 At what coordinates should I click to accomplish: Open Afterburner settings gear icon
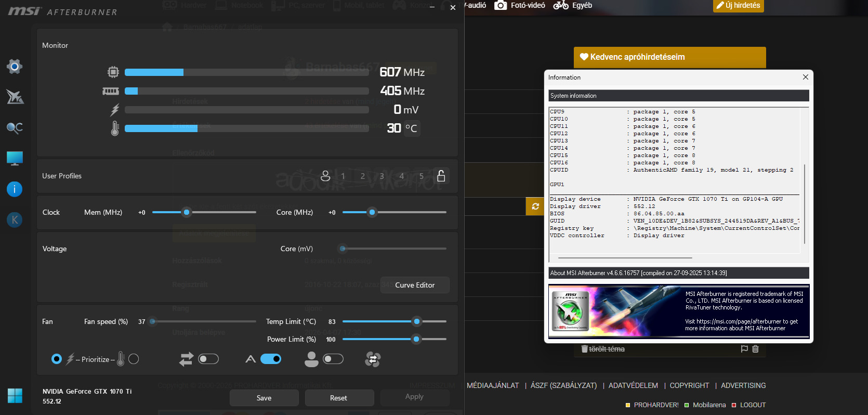pos(15,66)
